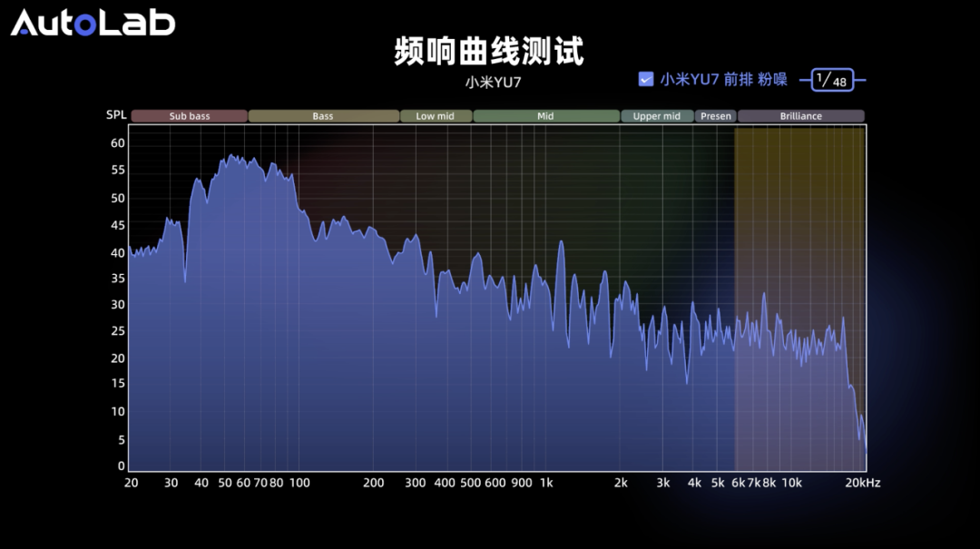Click the 60 value on SPL axis
Viewport: 980px width, 549px height.
point(117,143)
